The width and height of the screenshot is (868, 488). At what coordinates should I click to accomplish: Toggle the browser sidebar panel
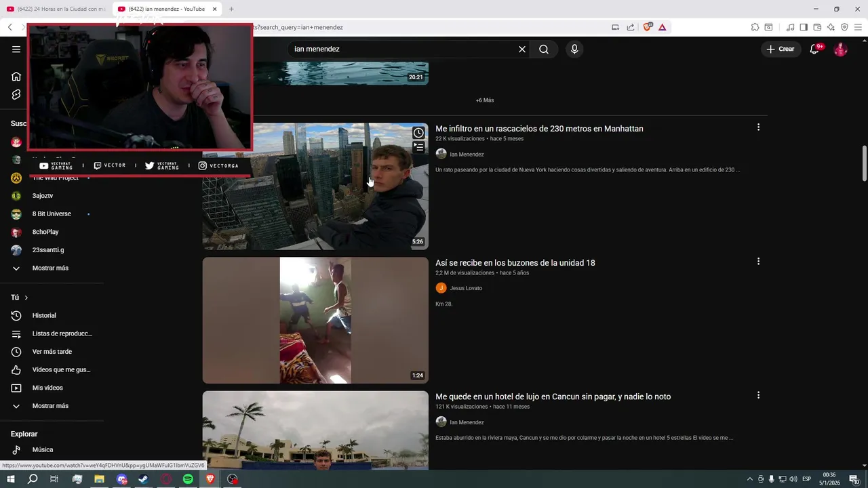click(x=804, y=27)
